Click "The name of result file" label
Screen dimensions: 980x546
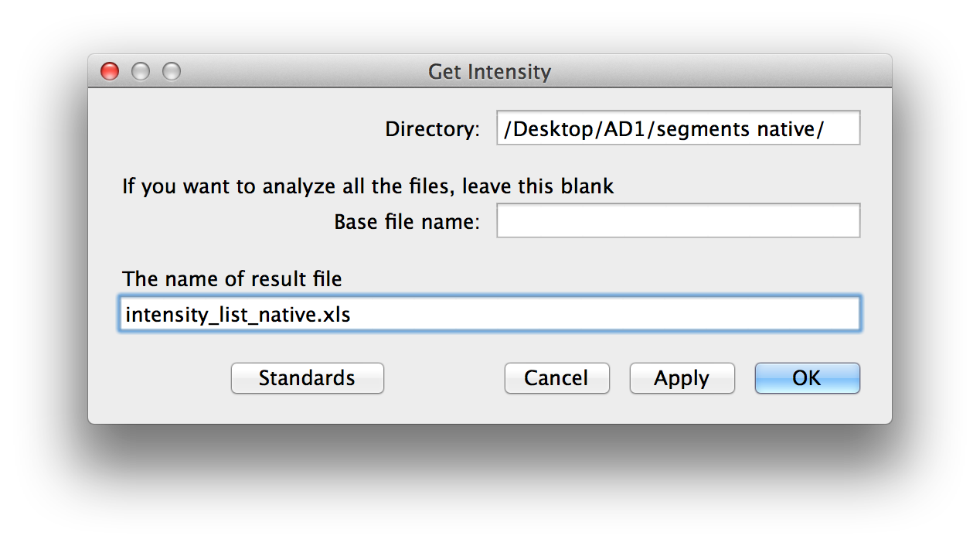click(232, 278)
